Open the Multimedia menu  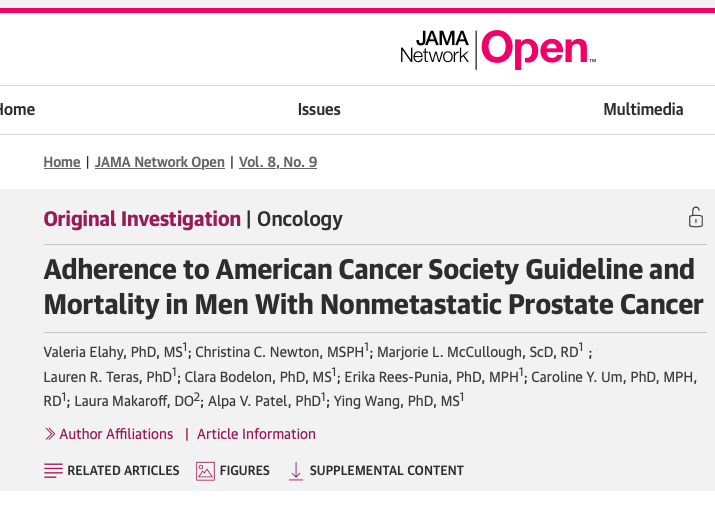tap(643, 109)
